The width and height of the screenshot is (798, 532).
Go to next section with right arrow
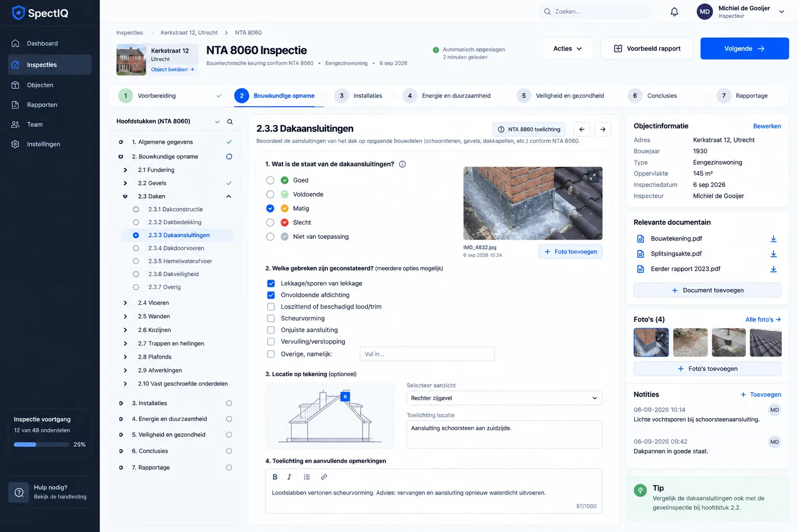click(603, 129)
